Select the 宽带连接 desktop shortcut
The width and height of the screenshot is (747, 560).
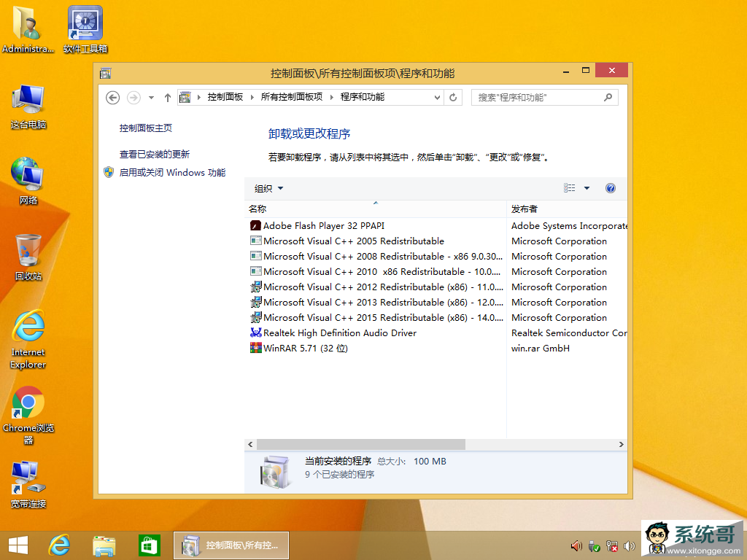click(28, 484)
